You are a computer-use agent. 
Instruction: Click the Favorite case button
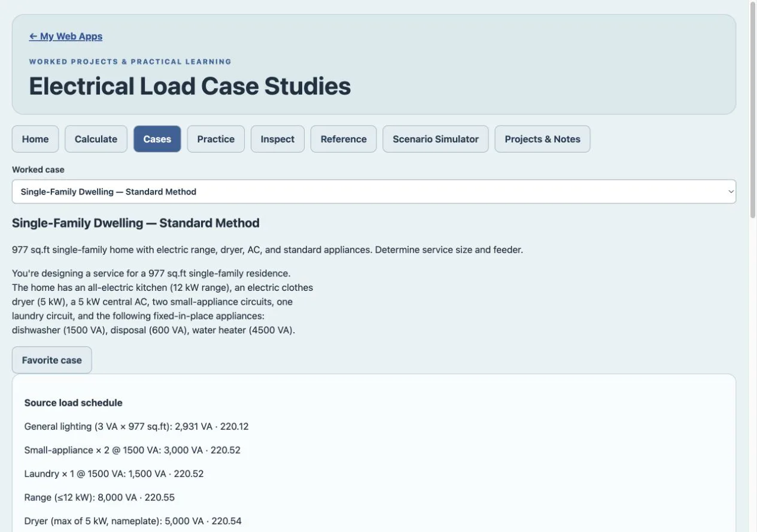[x=52, y=360]
